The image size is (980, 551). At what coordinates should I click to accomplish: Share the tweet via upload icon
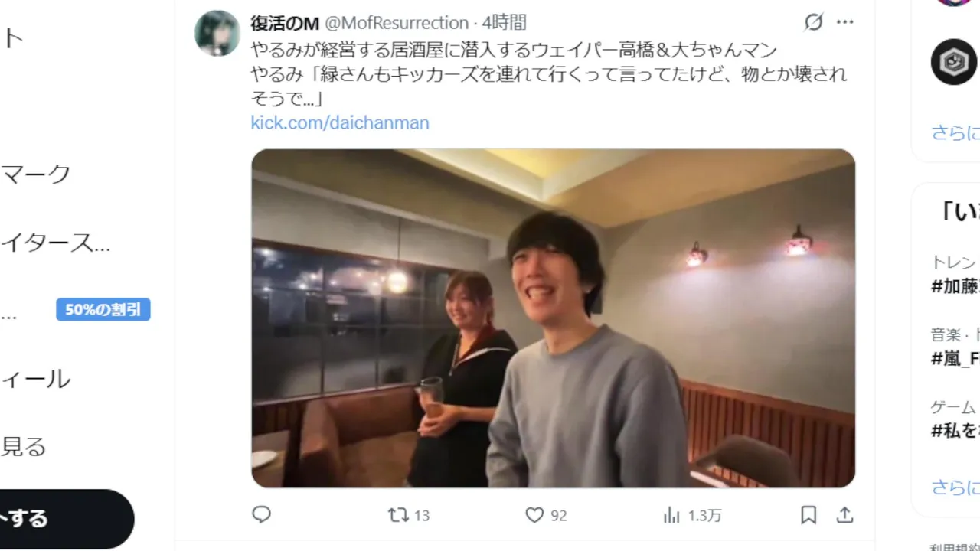(x=844, y=515)
